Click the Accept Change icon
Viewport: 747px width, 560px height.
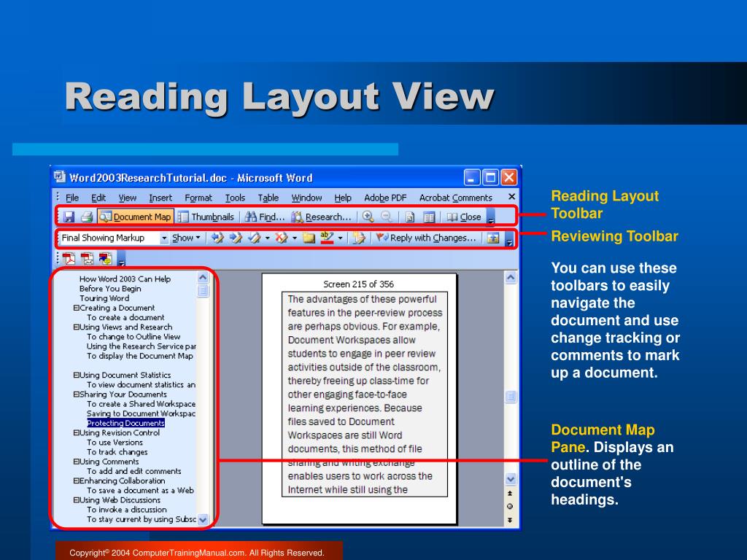[x=255, y=238]
